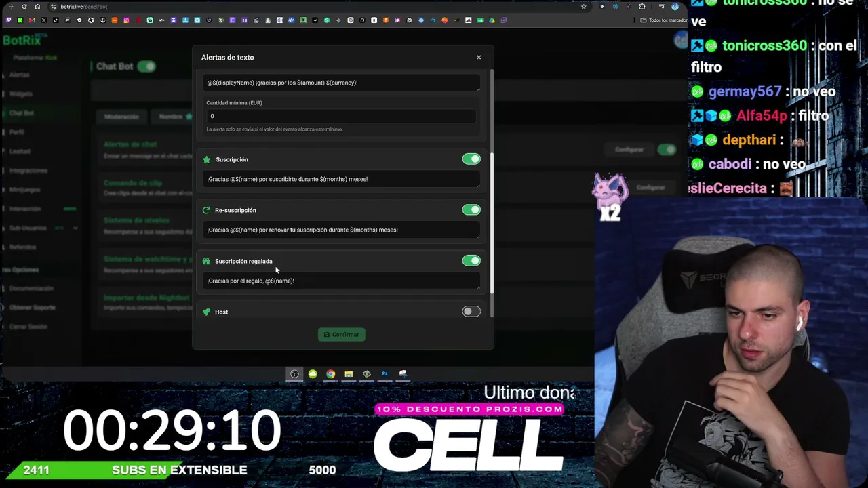This screenshot has height=488, width=868.
Task: Enable the Host alert toggle
Action: coord(471,312)
